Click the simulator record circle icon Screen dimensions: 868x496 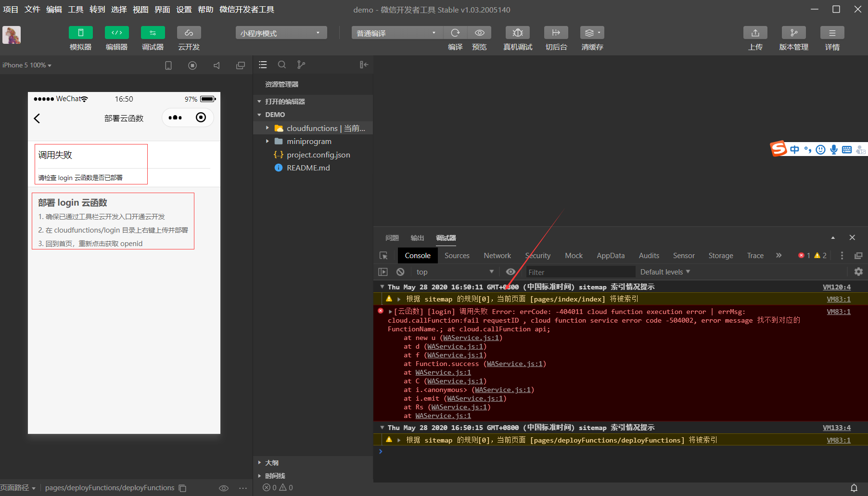(x=192, y=65)
